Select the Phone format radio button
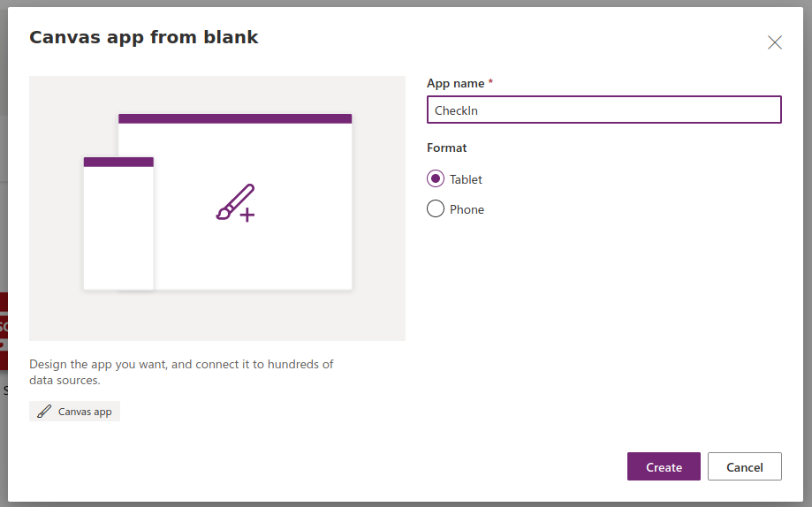The width and height of the screenshot is (812, 507). click(436, 208)
